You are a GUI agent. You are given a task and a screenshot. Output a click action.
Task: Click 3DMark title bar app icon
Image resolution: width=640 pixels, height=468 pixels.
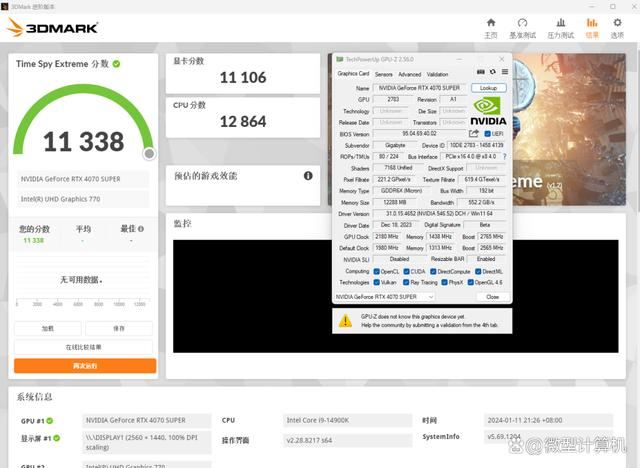pyautogui.click(x=4, y=7)
